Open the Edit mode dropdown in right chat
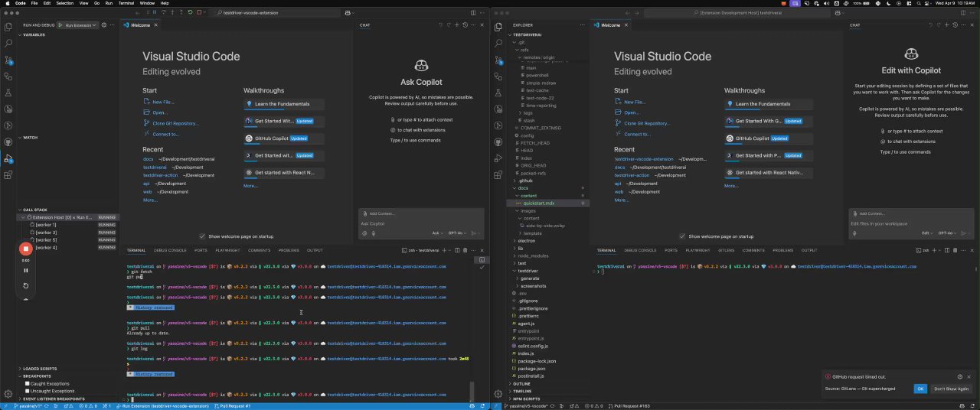980x410 pixels. [x=927, y=233]
